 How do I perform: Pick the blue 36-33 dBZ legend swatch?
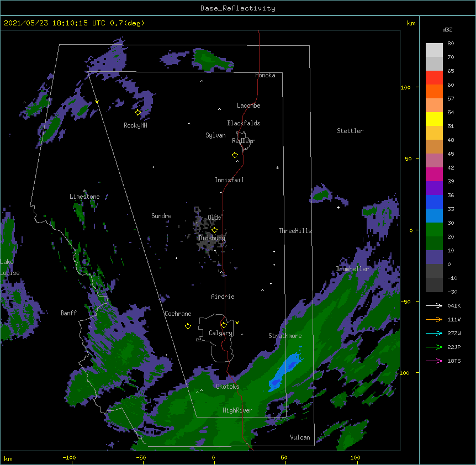[x=434, y=202]
